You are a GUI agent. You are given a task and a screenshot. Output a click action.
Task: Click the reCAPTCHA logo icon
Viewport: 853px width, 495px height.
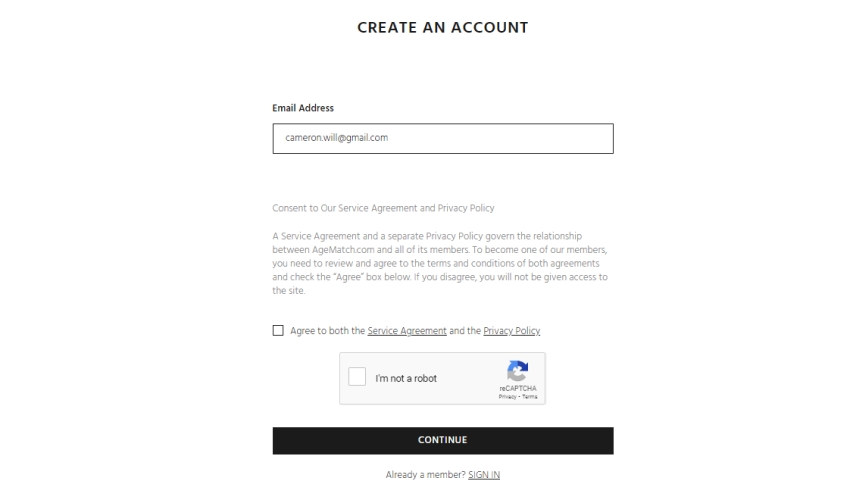[517, 371]
